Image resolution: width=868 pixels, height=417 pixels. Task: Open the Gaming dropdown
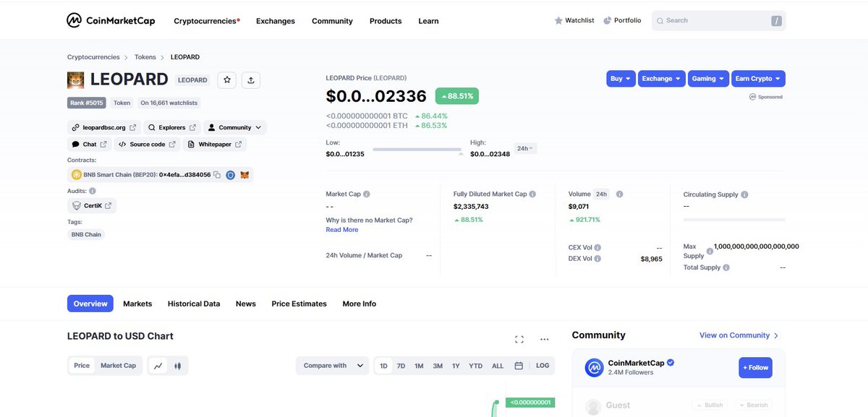coord(709,79)
